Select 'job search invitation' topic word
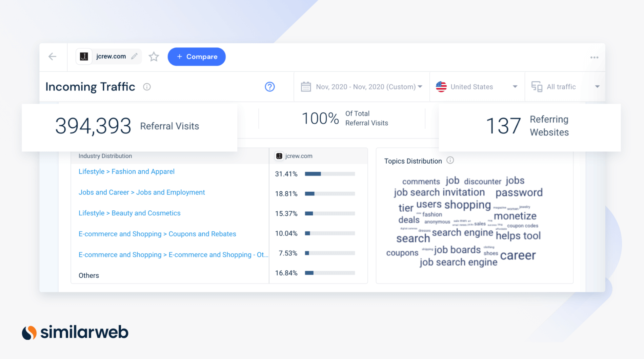This screenshot has width=644, height=359. (439, 192)
